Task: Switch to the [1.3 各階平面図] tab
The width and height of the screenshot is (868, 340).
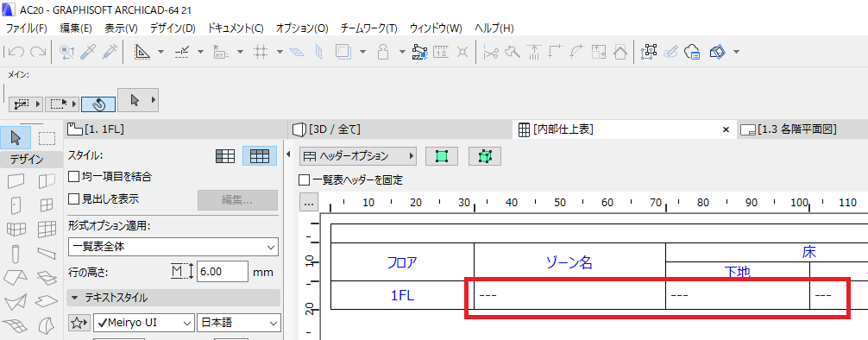Action: pyautogui.click(x=802, y=129)
